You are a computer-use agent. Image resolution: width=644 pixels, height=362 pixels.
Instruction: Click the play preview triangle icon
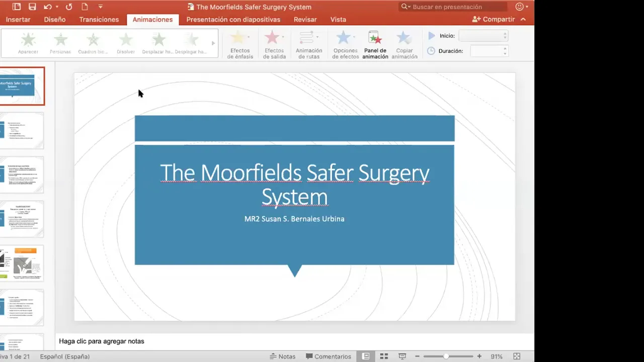(x=432, y=36)
